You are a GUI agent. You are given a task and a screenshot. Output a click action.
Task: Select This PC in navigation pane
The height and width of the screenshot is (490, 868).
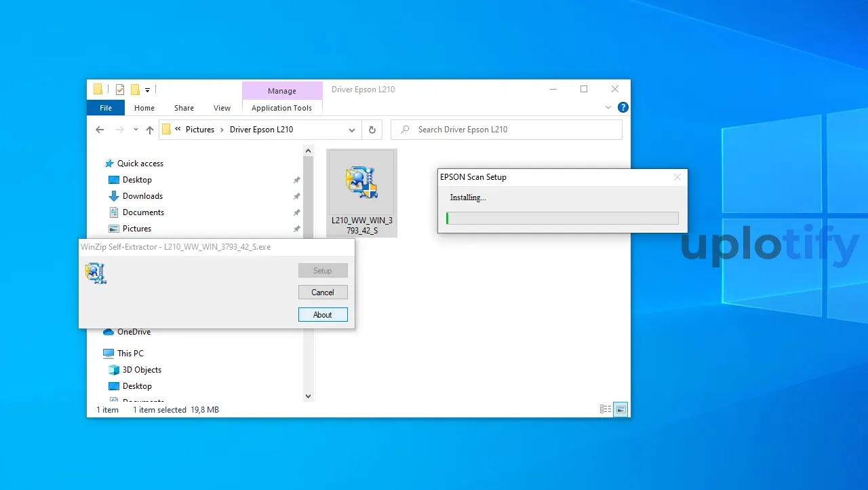coord(130,354)
